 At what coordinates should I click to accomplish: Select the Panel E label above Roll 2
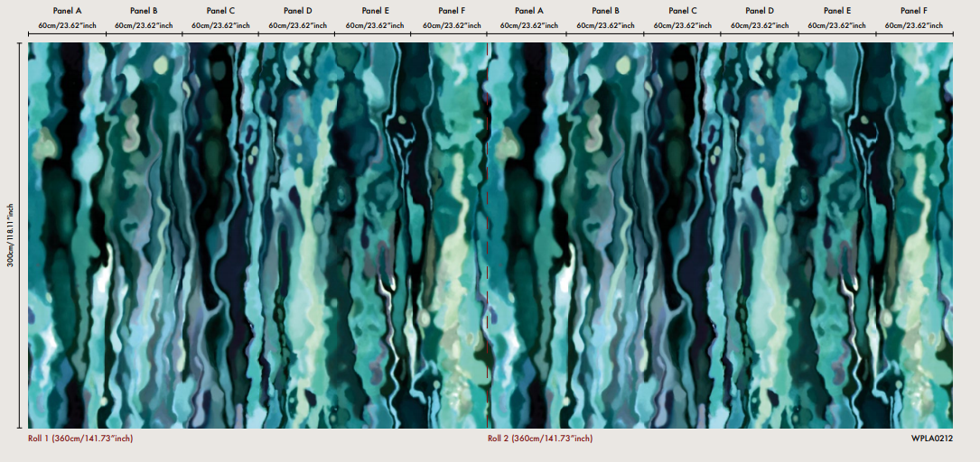pyautogui.click(x=837, y=11)
